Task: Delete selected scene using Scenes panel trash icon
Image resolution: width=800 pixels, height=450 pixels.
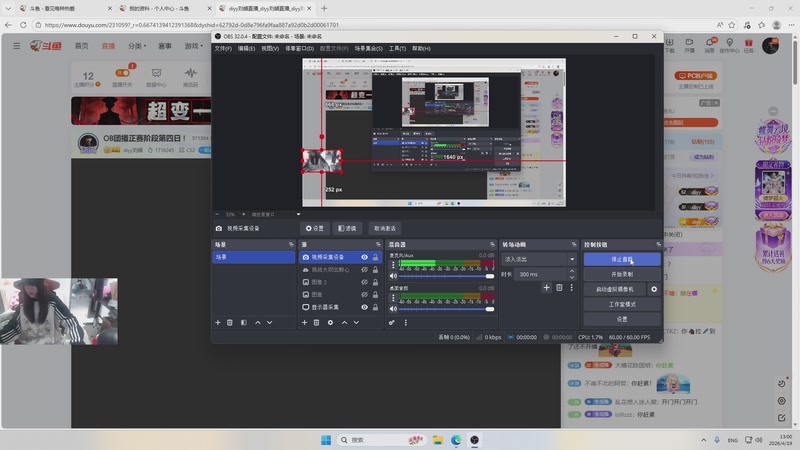Action: pos(230,322)
